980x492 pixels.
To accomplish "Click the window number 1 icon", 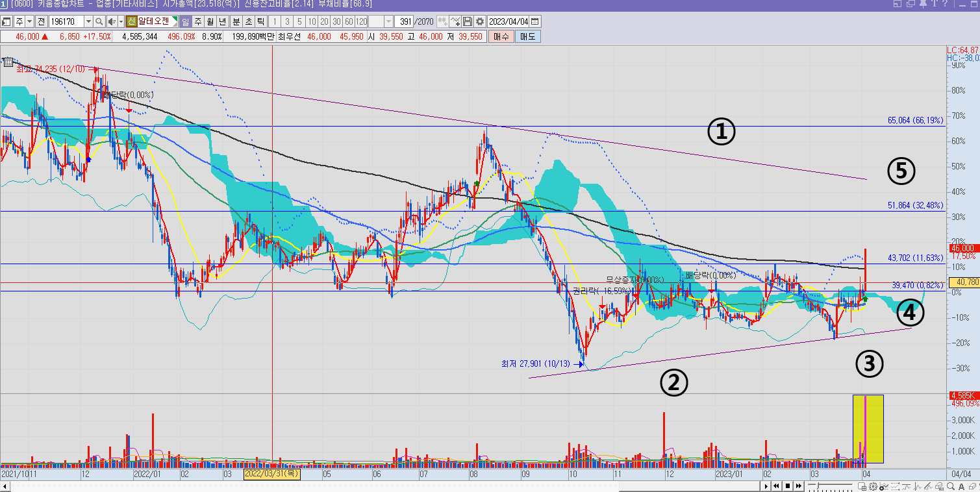I will click(5, 4).
